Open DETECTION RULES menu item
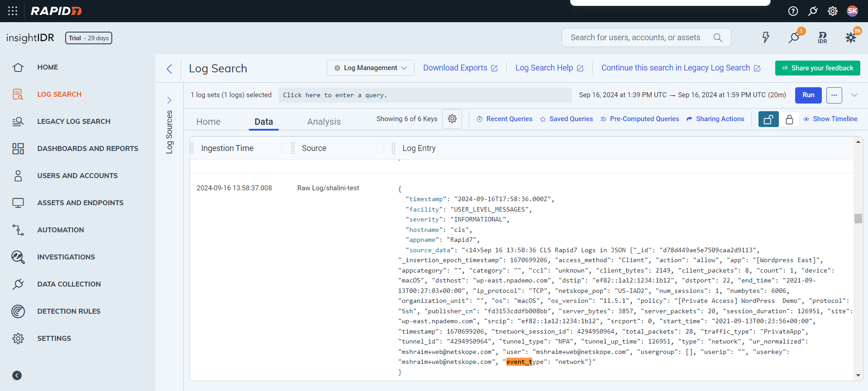The height and width of the screenshot is (391, 868). (69, 311)
